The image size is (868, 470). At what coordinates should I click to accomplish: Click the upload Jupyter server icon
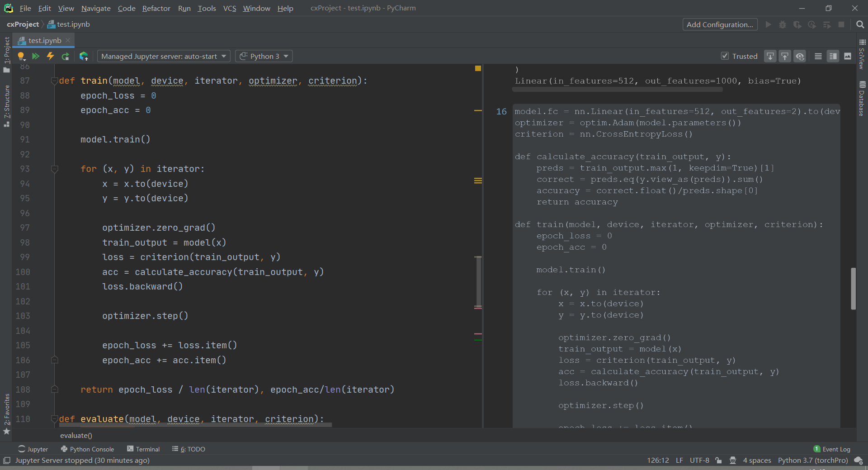coord(84,56)
